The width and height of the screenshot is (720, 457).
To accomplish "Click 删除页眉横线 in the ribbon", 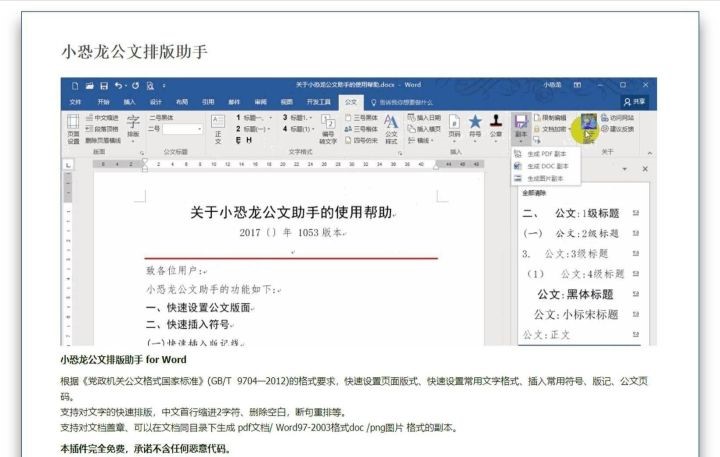I will click(103, 140).
